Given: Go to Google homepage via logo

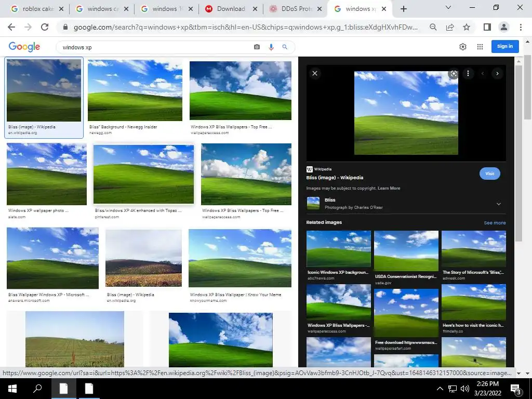Looking at the screenshot, I should coord(24,47).
